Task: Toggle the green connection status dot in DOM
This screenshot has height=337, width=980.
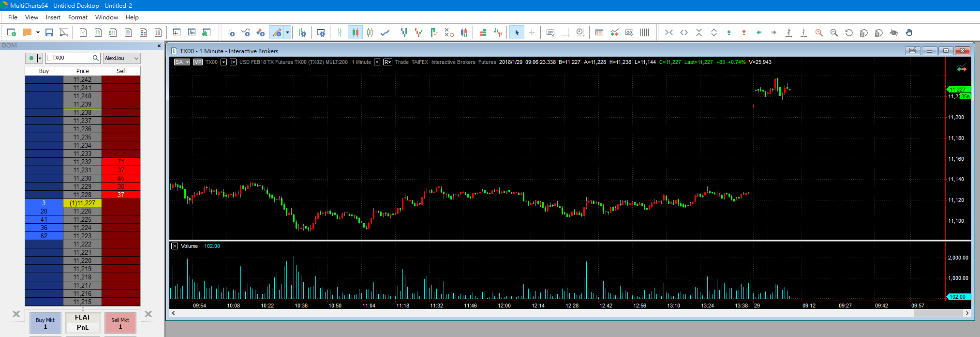Action: click(x=31, y=58)
